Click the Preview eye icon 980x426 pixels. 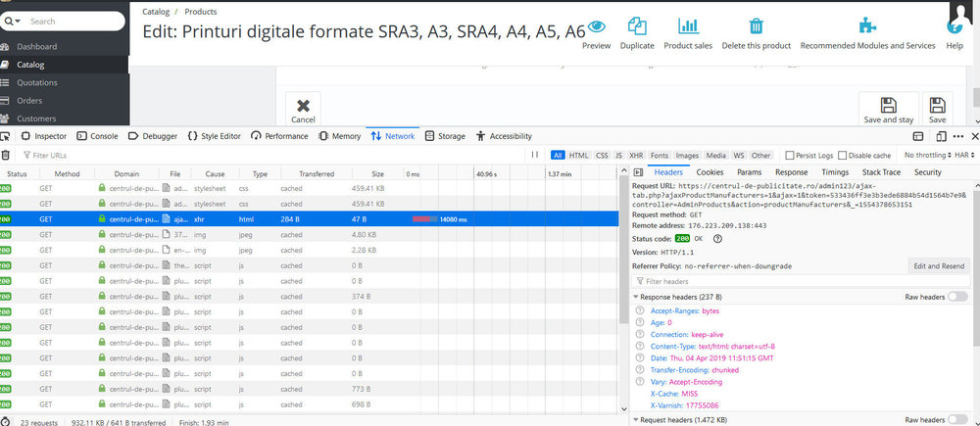tap(596, 26)
